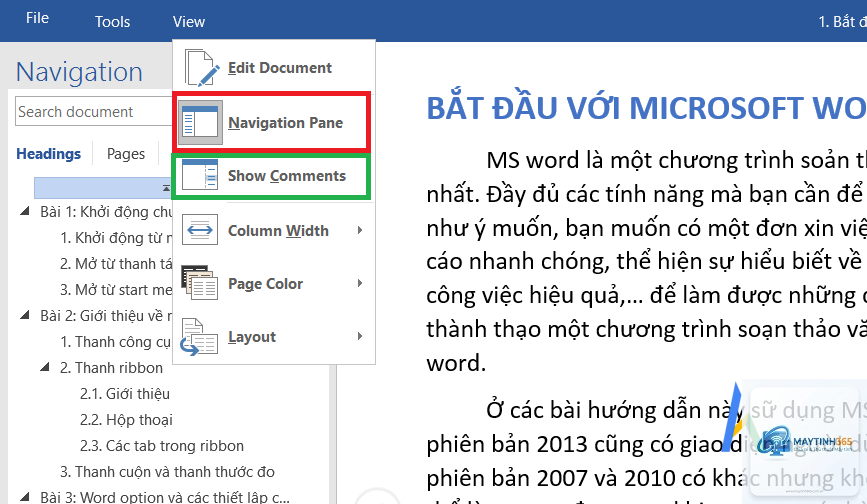Go to heading 2.2. Hộp thoại
The height and width of the screenshot is (504, 867).
coord(126,420)
